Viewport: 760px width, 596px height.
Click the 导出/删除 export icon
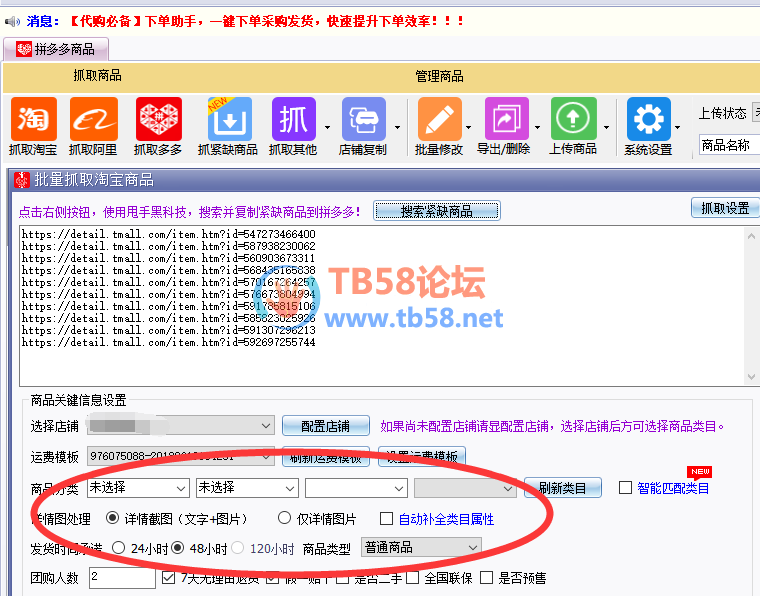pyautogui.click(x=507, y=120)
